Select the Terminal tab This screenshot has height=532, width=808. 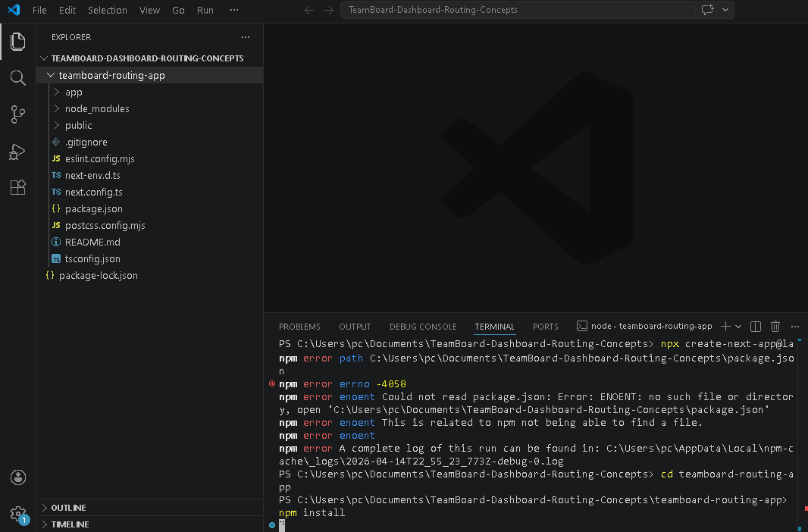click(x=494, y=327)
